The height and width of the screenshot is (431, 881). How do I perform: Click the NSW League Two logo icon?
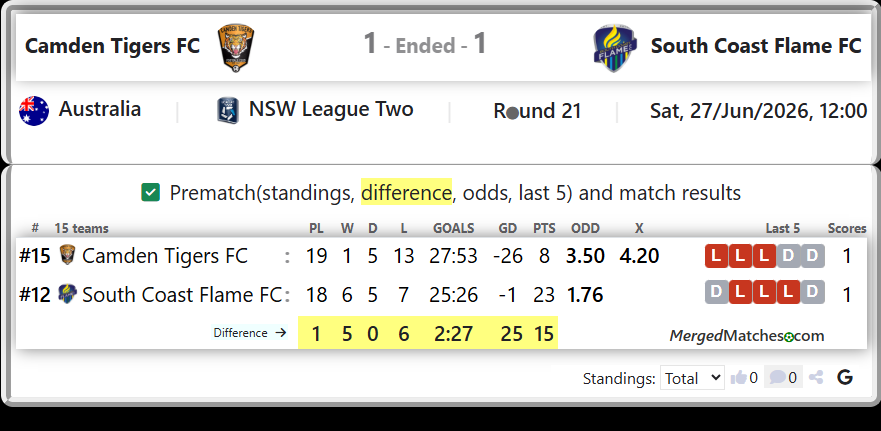228,110
